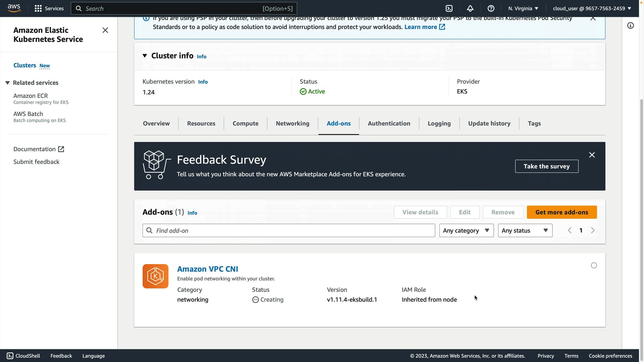Image resolution: width=644 pixels, height=362 pixels.
Task: Collapse the Cluster info section
Action: point(145,56)
